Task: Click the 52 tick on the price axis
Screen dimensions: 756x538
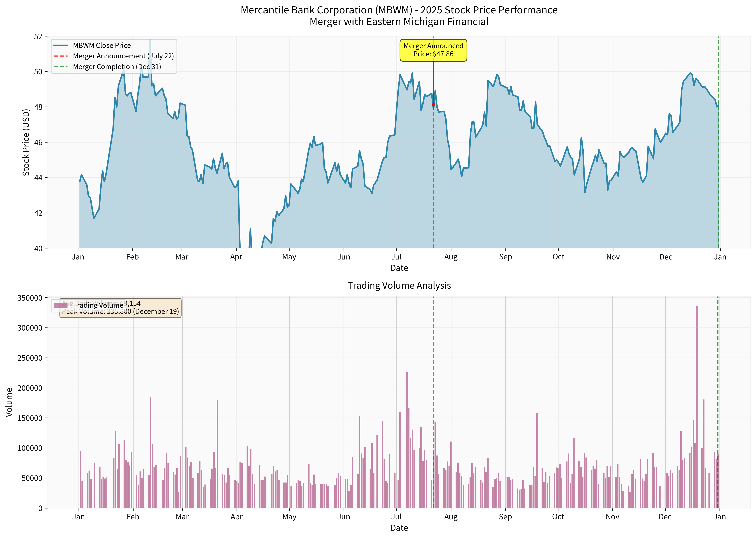Action: tap(38, 36)
